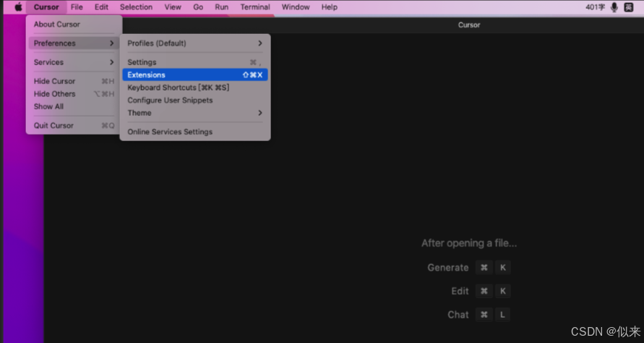Click the microphone icon in menu bar

614,7
